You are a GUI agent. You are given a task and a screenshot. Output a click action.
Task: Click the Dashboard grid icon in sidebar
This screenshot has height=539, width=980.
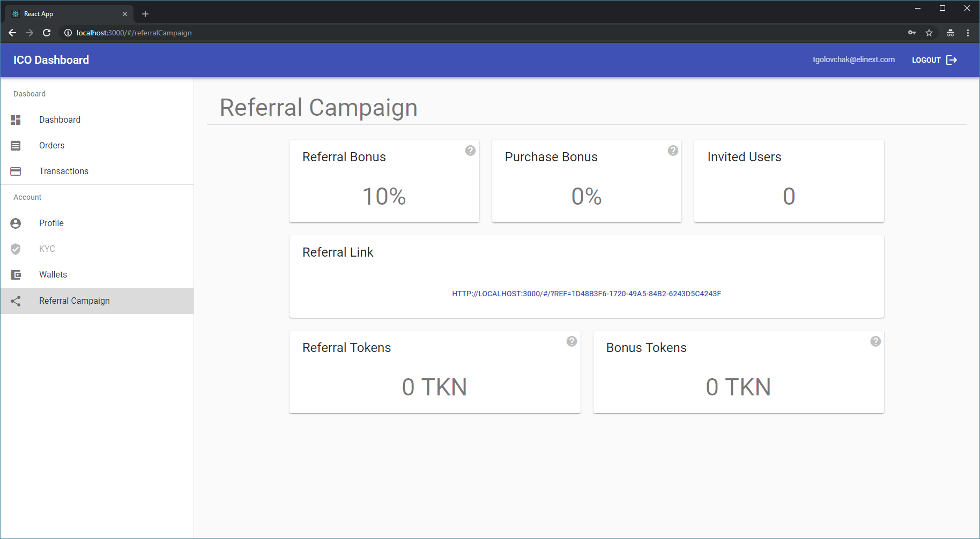click(16, 120)
